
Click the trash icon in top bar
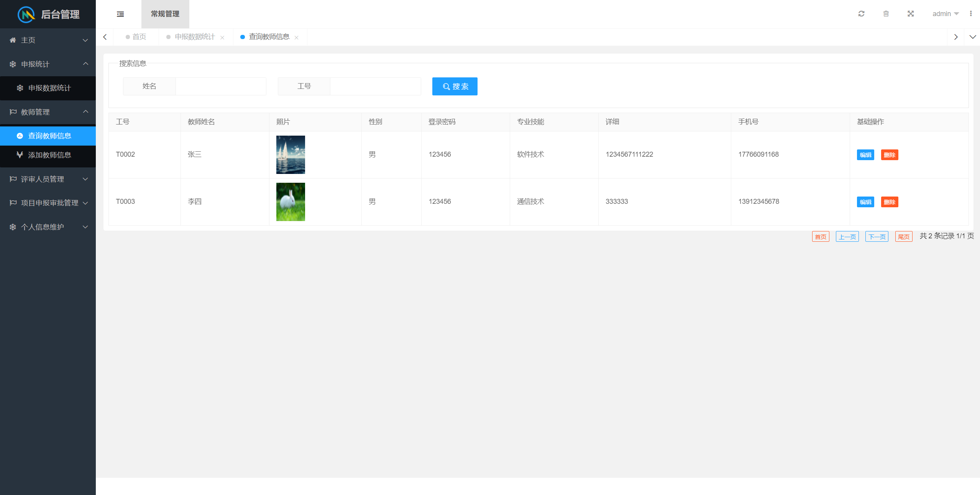[886, 14]
